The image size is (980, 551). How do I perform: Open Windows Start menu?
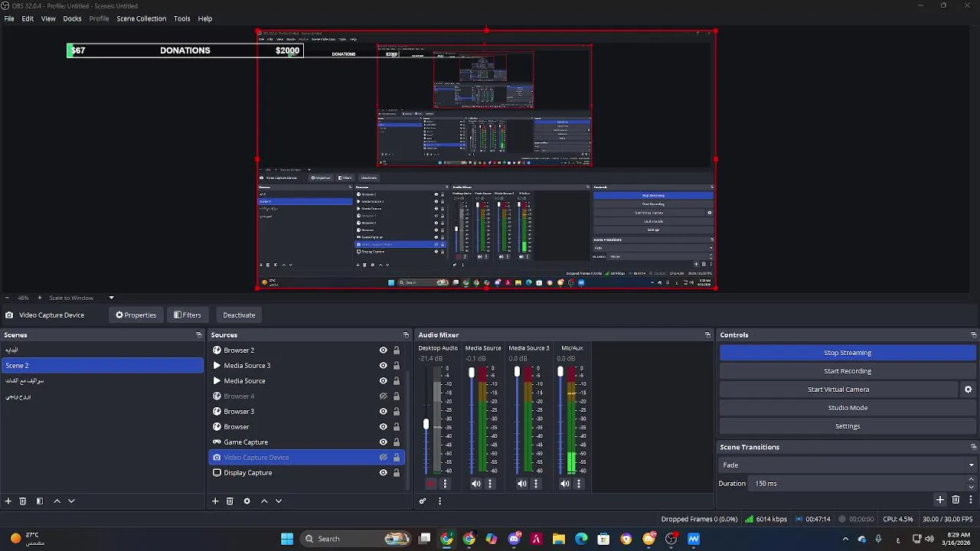click(x=287, y=539)
